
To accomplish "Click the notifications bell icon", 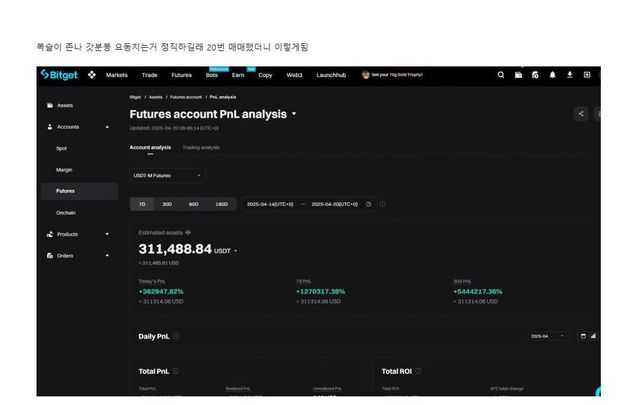I will pos(552,74).
